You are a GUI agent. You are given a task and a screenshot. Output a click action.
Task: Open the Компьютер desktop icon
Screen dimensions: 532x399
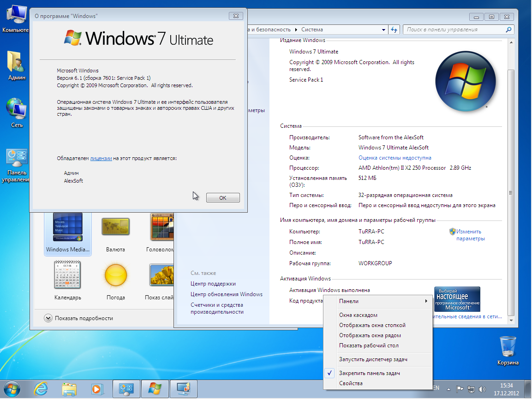point(16,18)
